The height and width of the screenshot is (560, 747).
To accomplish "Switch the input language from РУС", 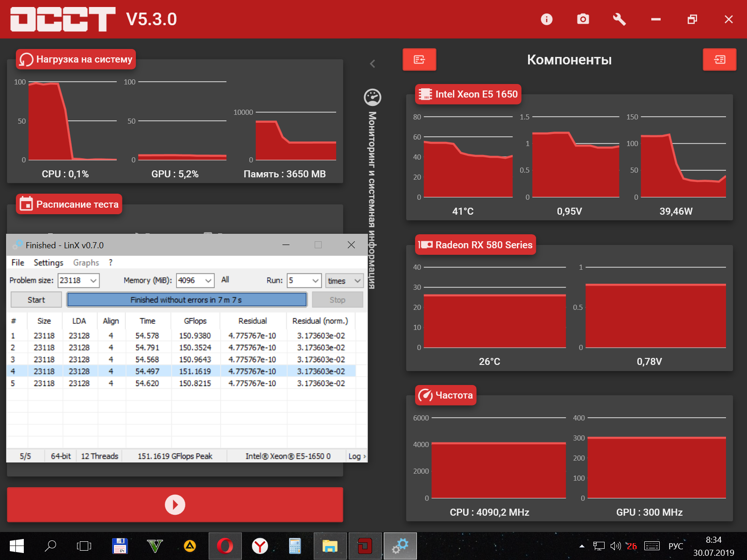I will coord(676,546).
